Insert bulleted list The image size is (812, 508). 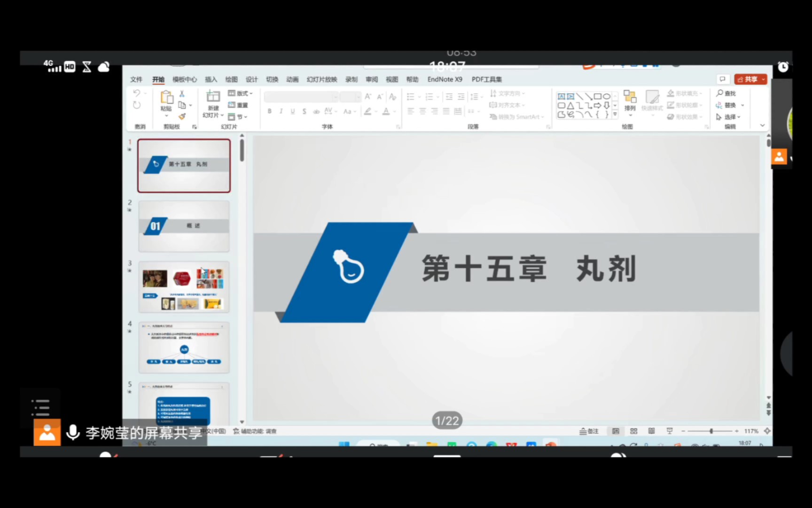point(411,96)
